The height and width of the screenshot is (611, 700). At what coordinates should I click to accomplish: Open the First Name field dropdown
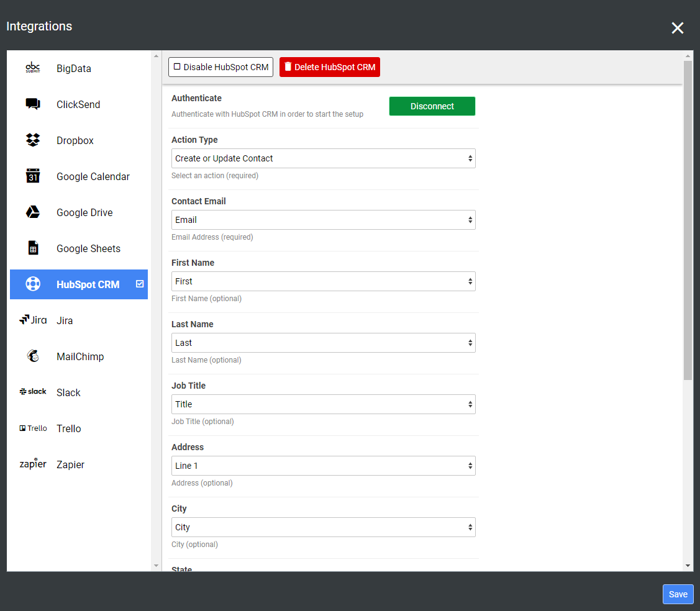[323, 281]
